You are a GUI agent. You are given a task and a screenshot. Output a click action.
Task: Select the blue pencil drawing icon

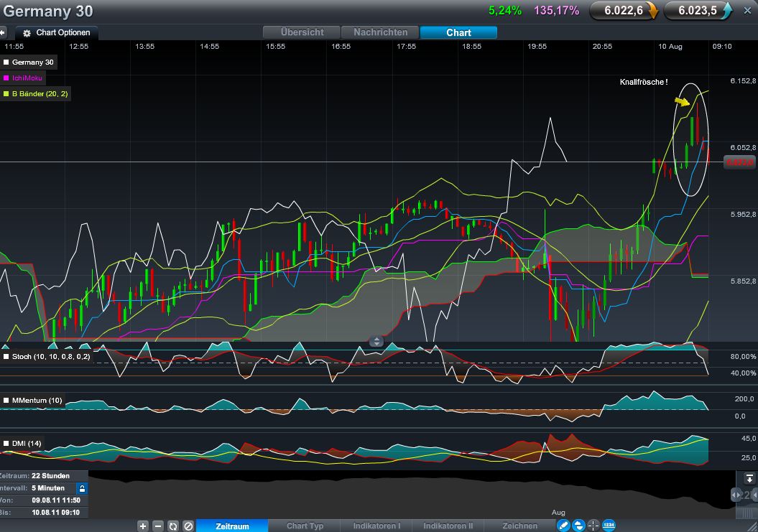[564, 526]
